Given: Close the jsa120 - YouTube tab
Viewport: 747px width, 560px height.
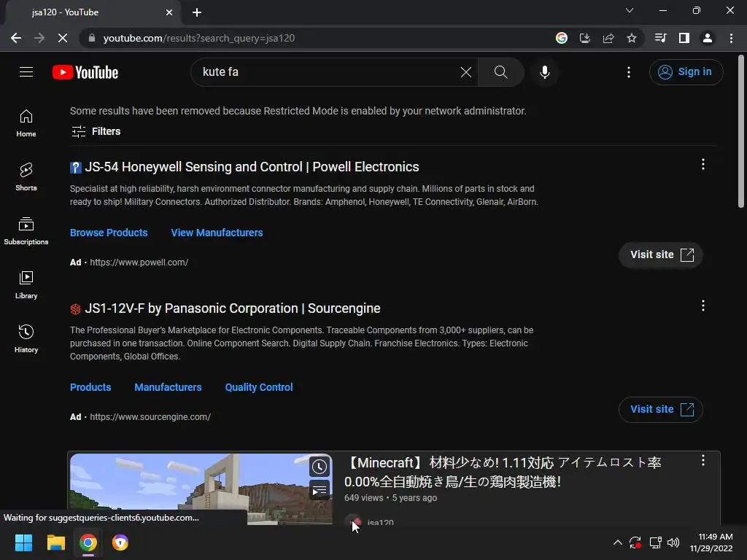Looking at the screenshot, I should [x=169, y=12].
